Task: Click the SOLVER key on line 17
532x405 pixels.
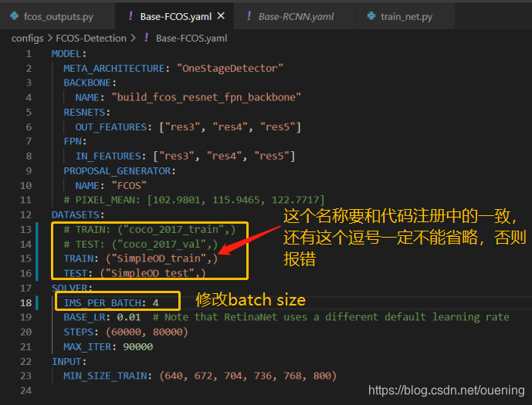Action: click(69, 288)
